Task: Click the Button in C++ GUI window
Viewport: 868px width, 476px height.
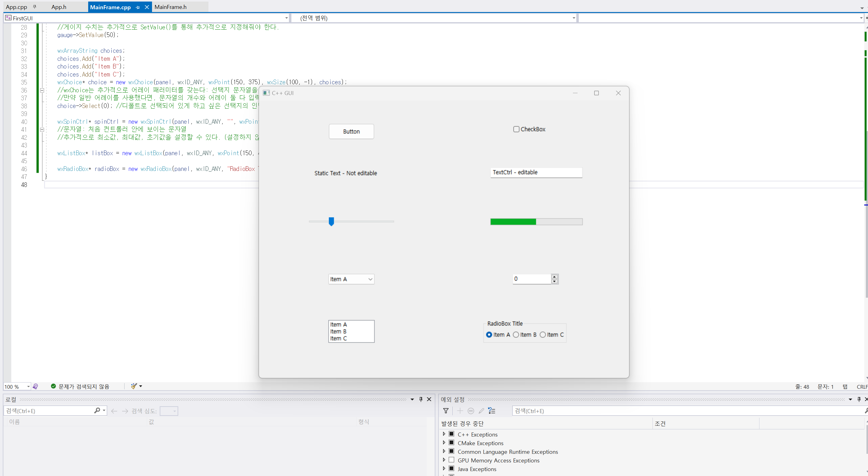Action: tap(351, 131)
